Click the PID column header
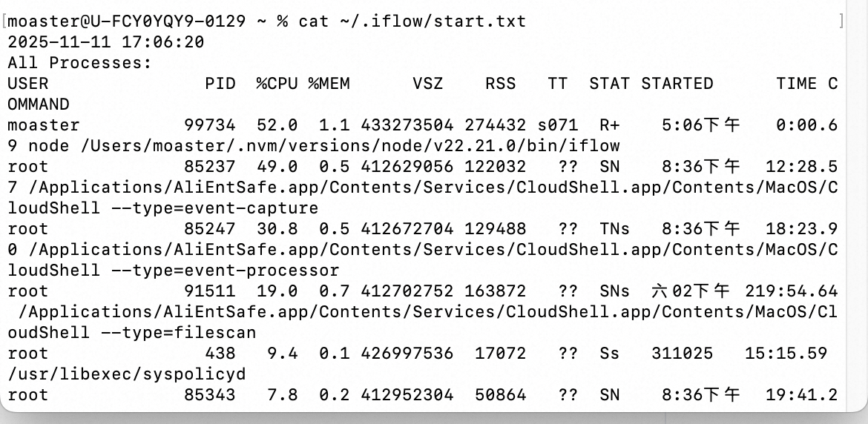This screenshot has height=424, width=868. coord(220,84)
